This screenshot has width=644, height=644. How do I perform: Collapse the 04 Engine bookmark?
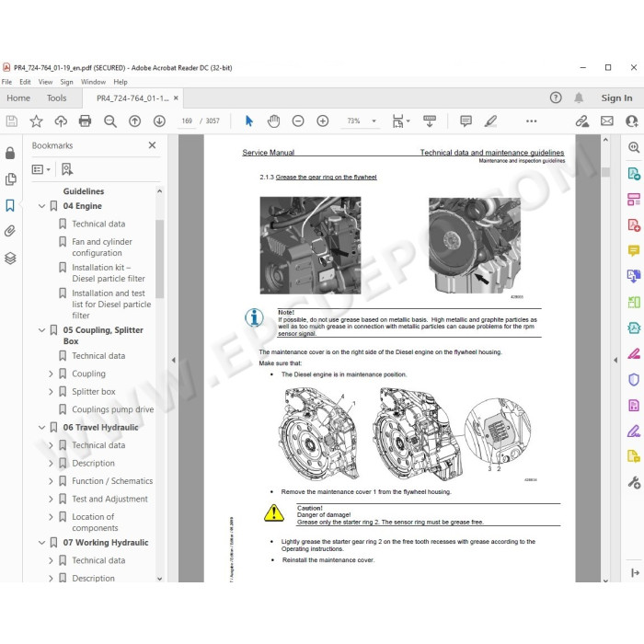tap(41, 206)
